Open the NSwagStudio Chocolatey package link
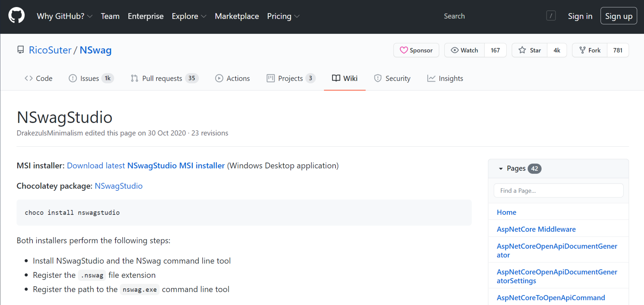Viewport: 644px width, 305px height. coord(118,186)
